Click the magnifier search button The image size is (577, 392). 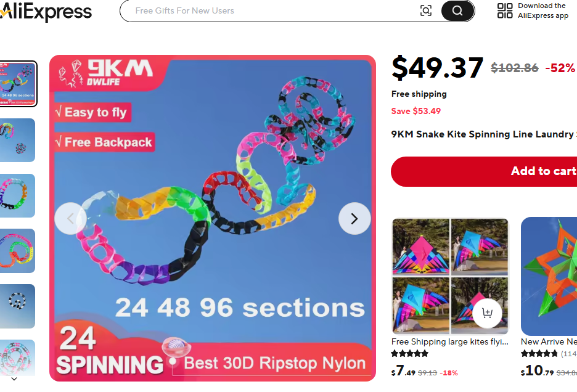[x=457, y=10]
